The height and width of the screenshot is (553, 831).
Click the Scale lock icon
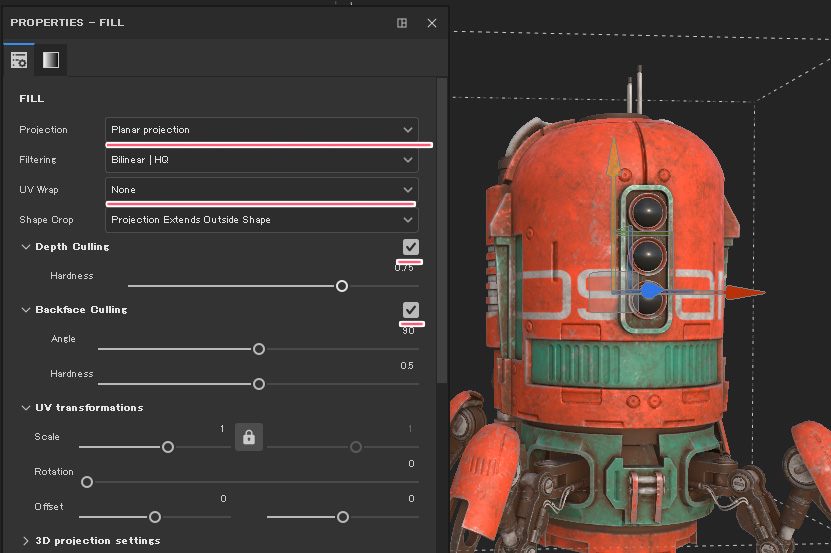point(249,437)
